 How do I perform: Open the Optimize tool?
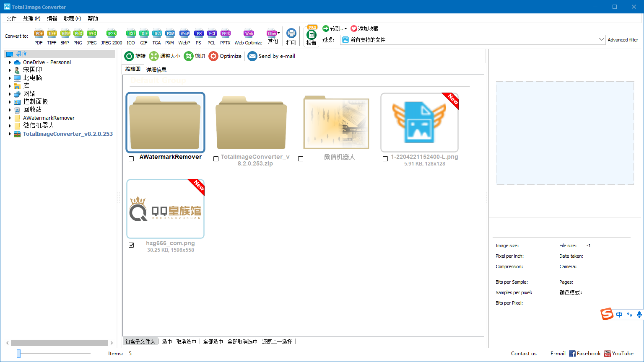[225, 56]
